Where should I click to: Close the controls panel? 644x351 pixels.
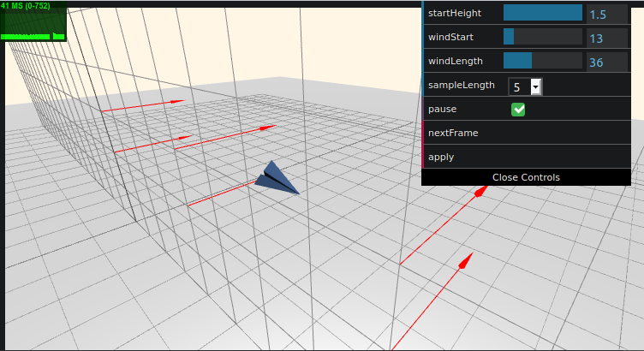pyautogui.click(x=526, y=177)
